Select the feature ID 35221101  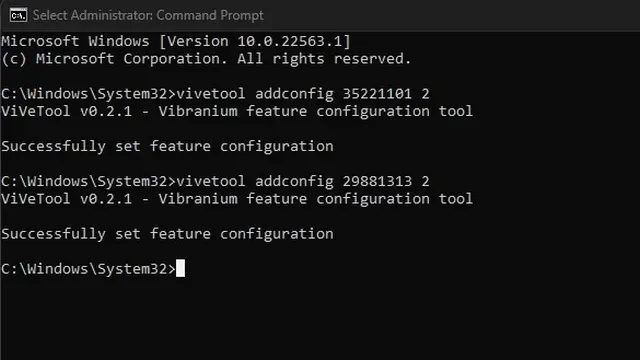coord(377,94)
